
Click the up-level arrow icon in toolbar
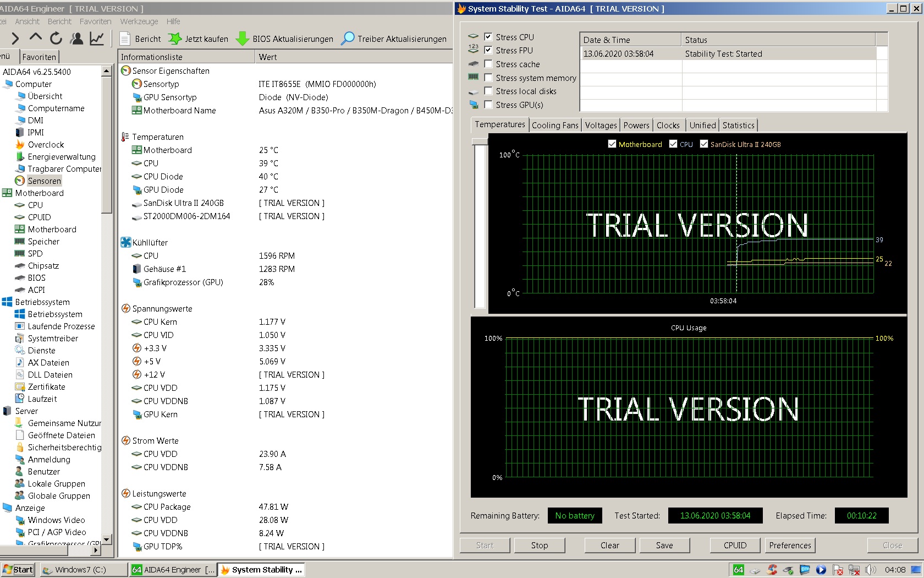pos(36,38)
